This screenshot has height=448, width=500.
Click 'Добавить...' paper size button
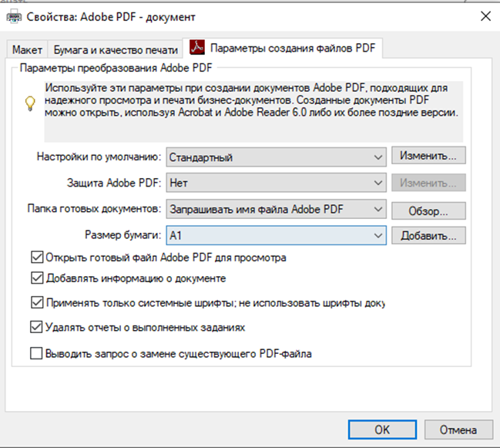point(428,235)
